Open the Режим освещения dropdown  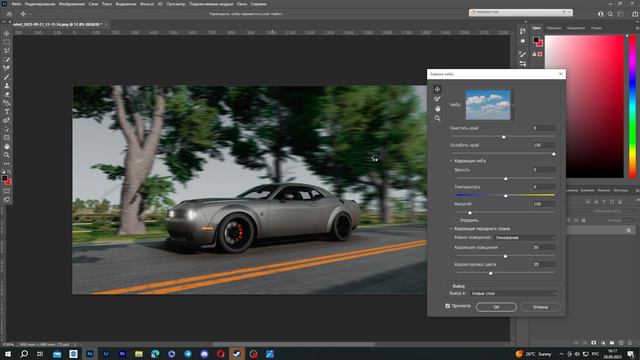coord(525,238)
